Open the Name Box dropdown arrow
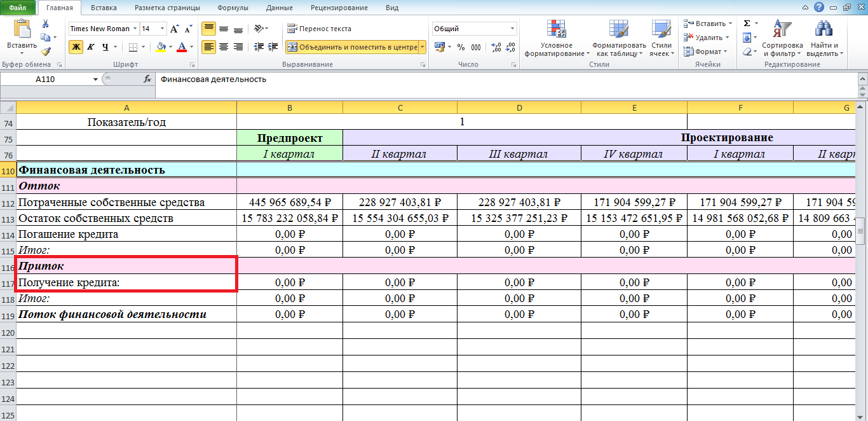Viewport: 868px width, 421px height. [96, 79]
